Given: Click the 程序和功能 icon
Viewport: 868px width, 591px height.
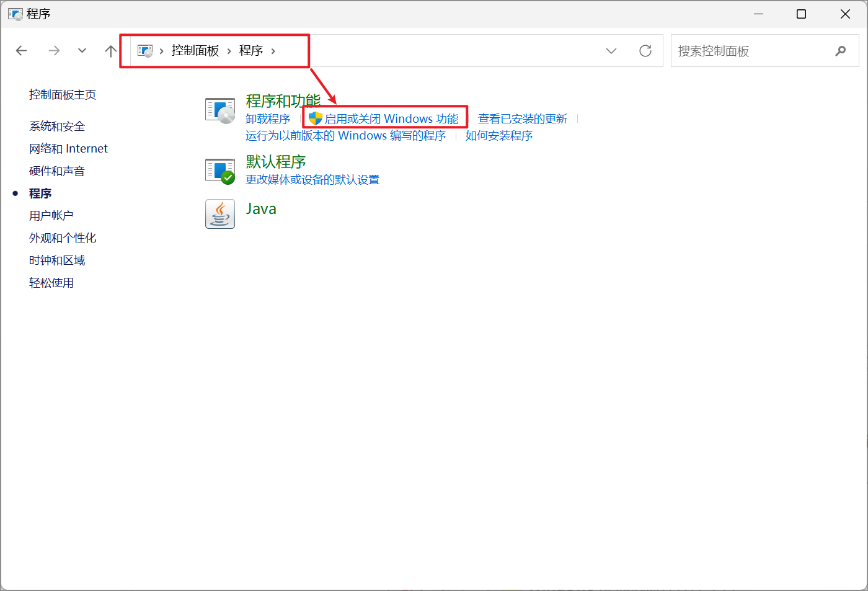Looking at the screenshot, I should (x=220, y=110).
